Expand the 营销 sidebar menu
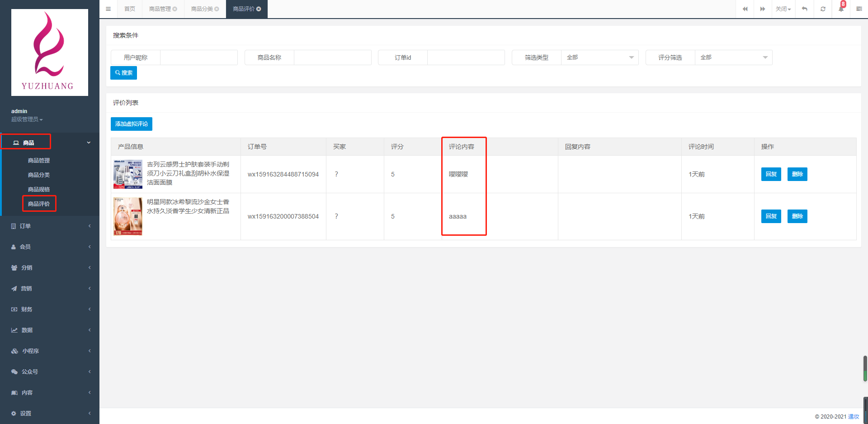The image size is (868, 424). tap(50, 288)
